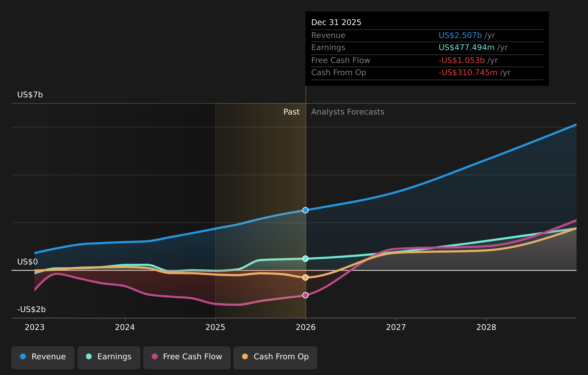Click the 2026 label on the timeline axis
The image size is (588, 375).
305,327
